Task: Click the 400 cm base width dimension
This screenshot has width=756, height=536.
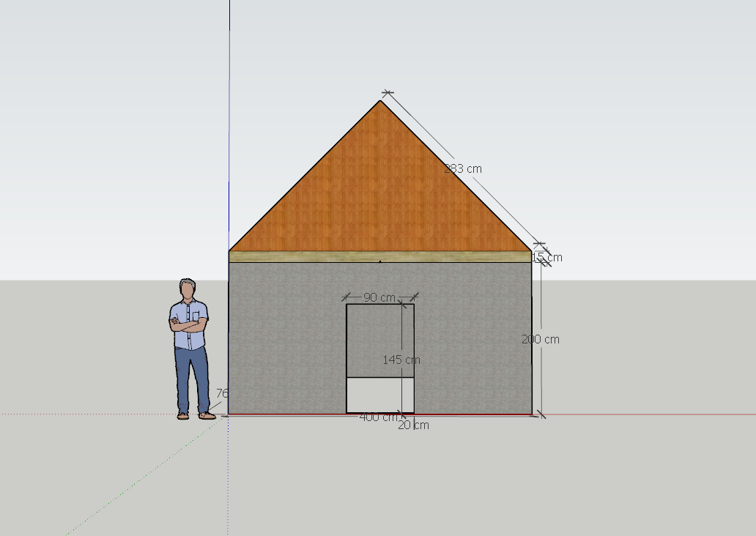Action: 377,417
